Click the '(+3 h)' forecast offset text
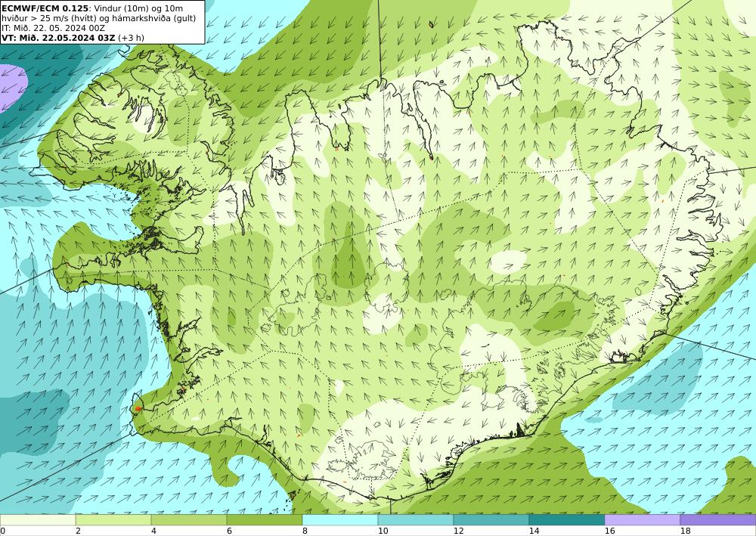756x536 pixels. 131,38
